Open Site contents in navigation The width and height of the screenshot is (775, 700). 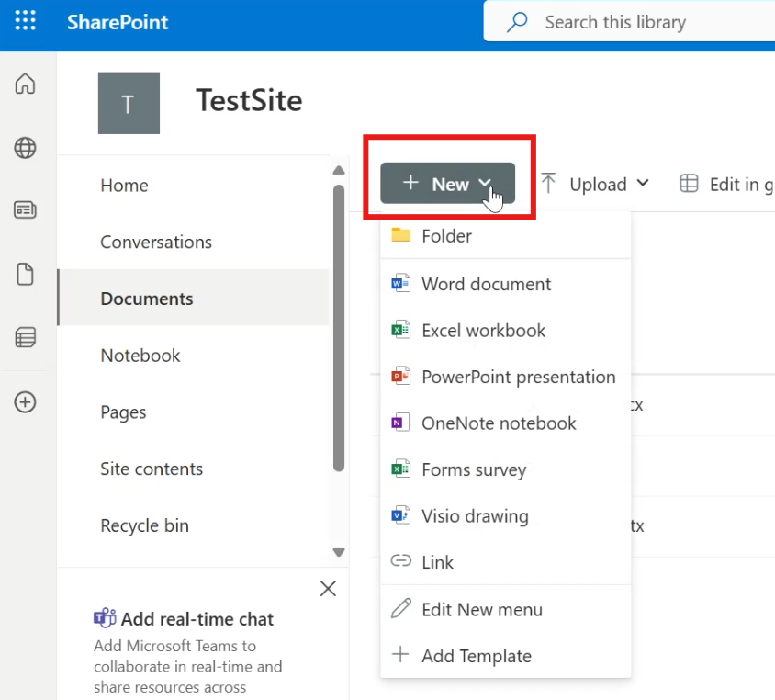[x=194, y=469]
